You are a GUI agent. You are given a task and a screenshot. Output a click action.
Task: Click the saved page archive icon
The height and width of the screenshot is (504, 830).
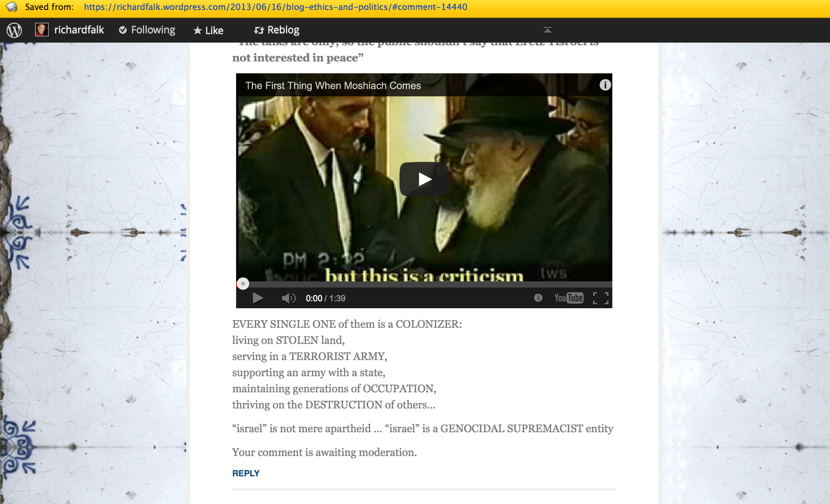pos(11,7)
